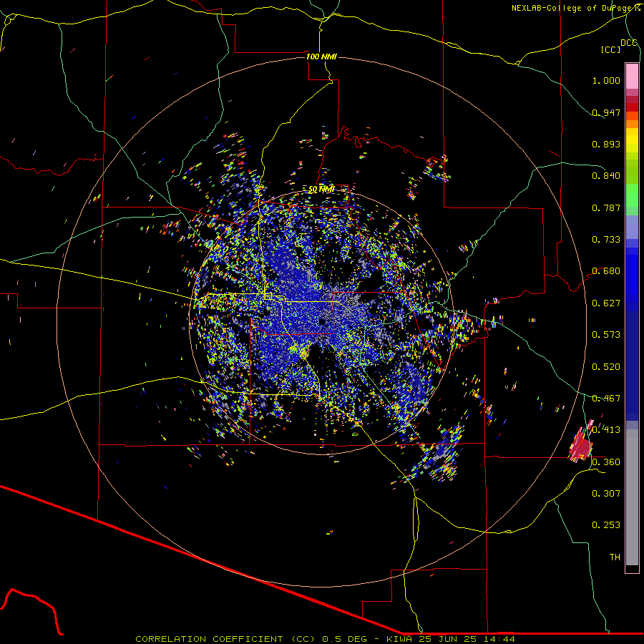Image resolution: width=644 pixels, height=644 pixels.
Task: Click the Correlation Coefficient KIWA caption
Action: coord(325,639)
